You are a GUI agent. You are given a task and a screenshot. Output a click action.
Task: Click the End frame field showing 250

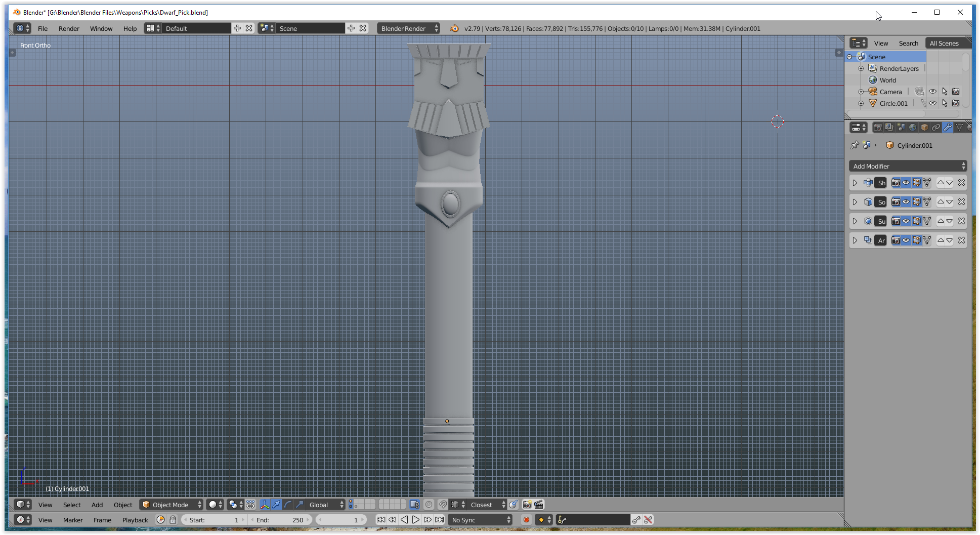(x=281, y=520)
